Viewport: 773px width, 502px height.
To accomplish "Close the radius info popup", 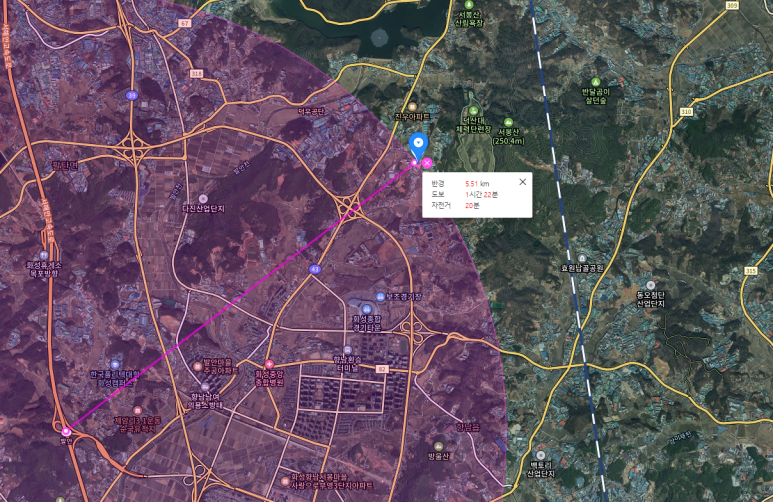I will coord(523,182).
